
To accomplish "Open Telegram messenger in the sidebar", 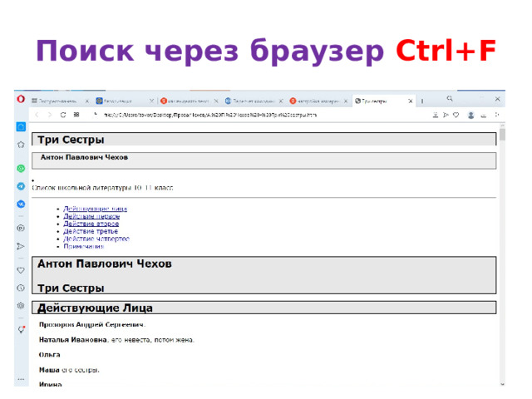I will [21, 186].
